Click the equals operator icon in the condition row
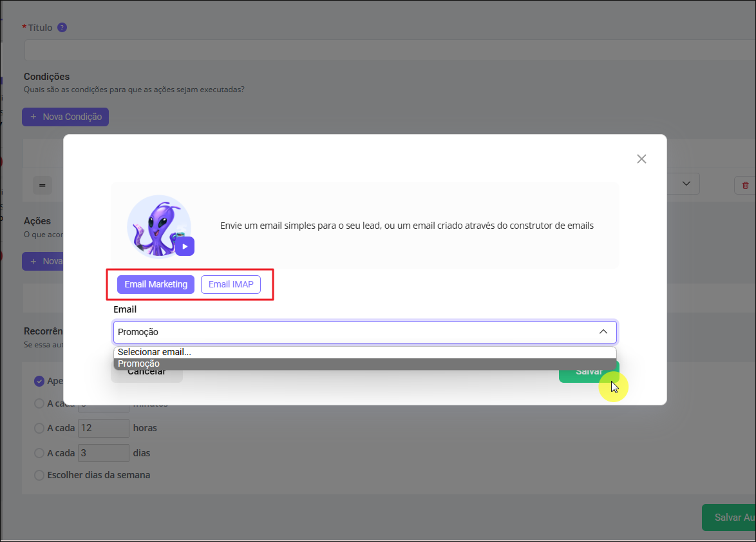The height and width of the screenshot is (542, 756). point(42,186)
